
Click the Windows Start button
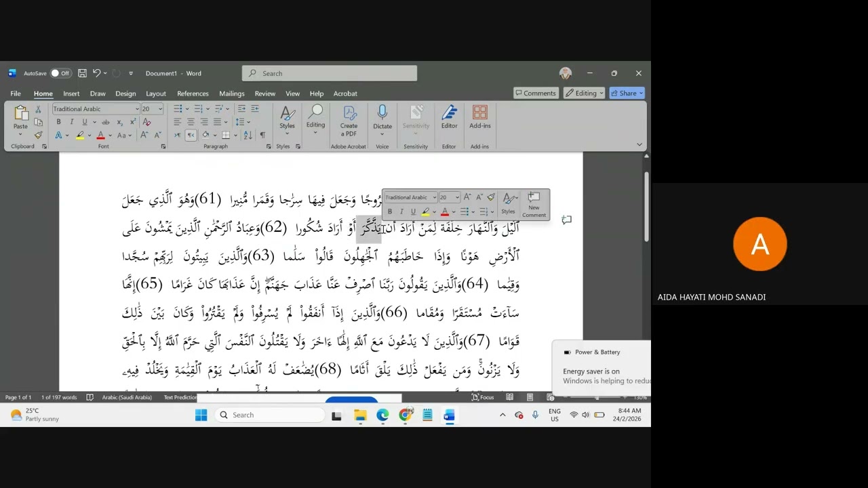201,415
